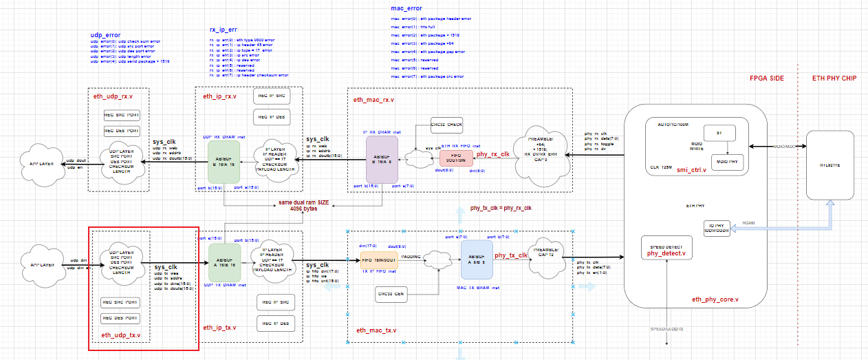This screenshot has width=868, height=360.
Task: Select the eth_mac_rx.v module label
Action: pyautogui.click(x=373, y=100)
